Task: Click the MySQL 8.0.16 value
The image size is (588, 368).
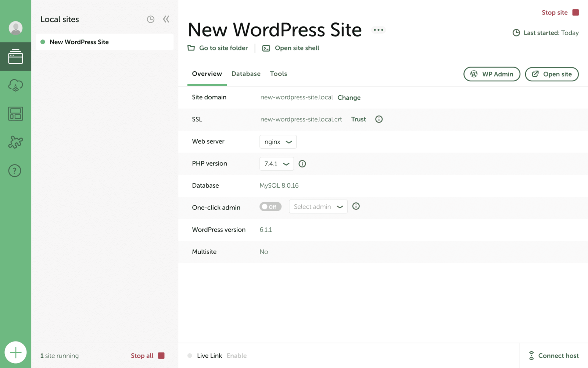Action: (x=279, y=185)
